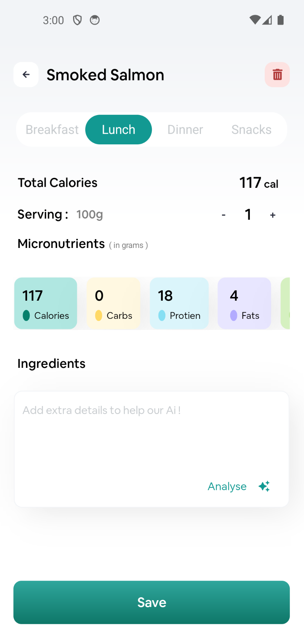Tap the shield icon in status bar
Screen dimensions: 304x644
point(77,20)
